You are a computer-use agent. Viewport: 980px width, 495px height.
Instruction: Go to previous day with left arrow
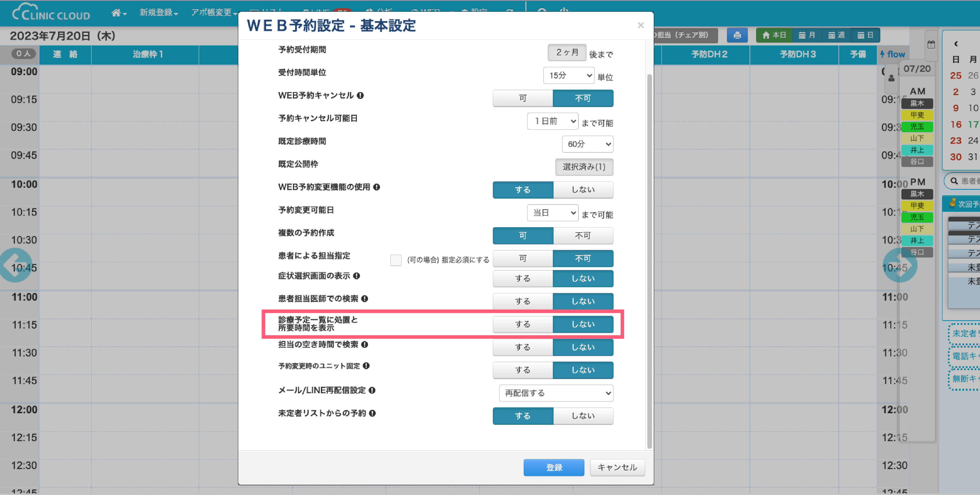click(15, 265)
